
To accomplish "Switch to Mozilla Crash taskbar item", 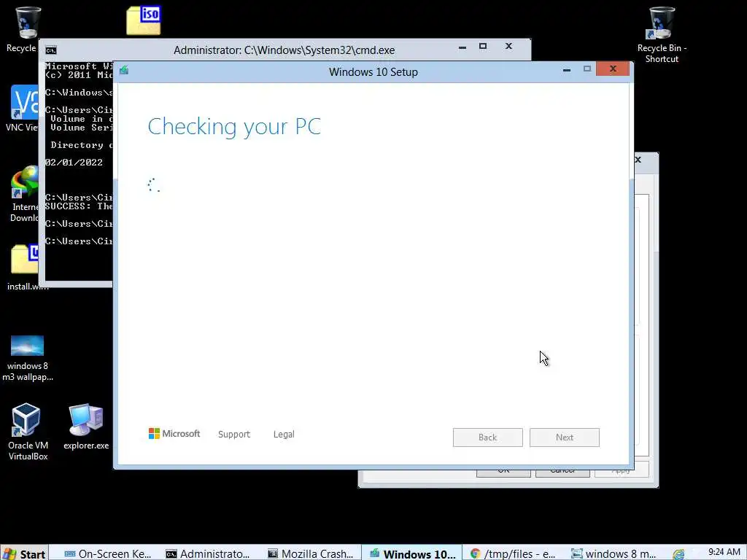I will point(311,553).
